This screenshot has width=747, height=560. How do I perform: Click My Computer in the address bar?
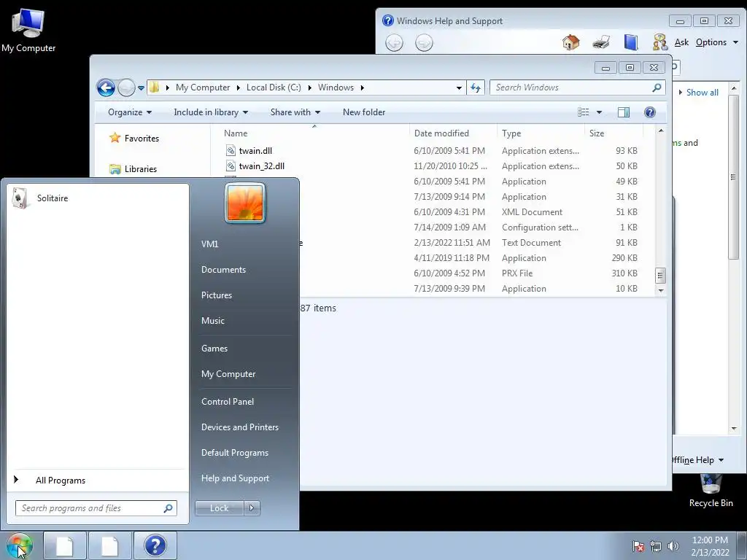pos(203,87)
